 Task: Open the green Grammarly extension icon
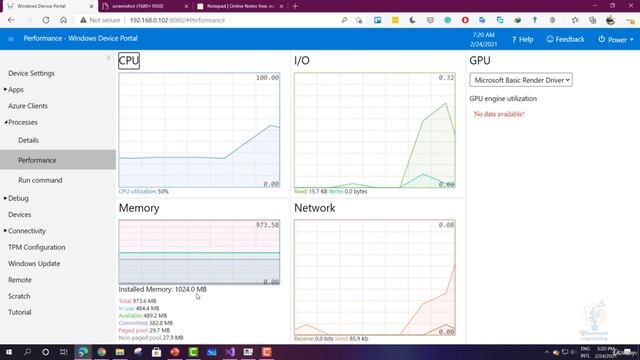[448, 20]
